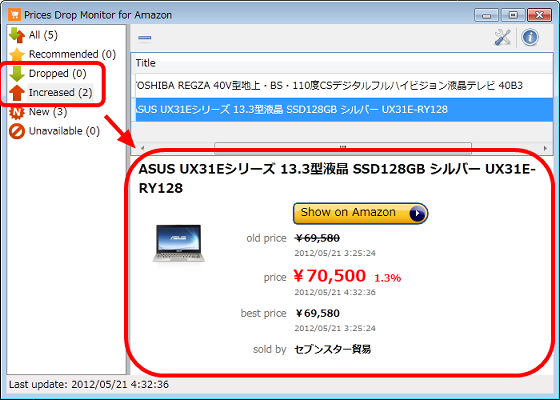Minimize the Prices Drop Monitor window
This screenshot has width=560, height=400.
tap(486, 15)
